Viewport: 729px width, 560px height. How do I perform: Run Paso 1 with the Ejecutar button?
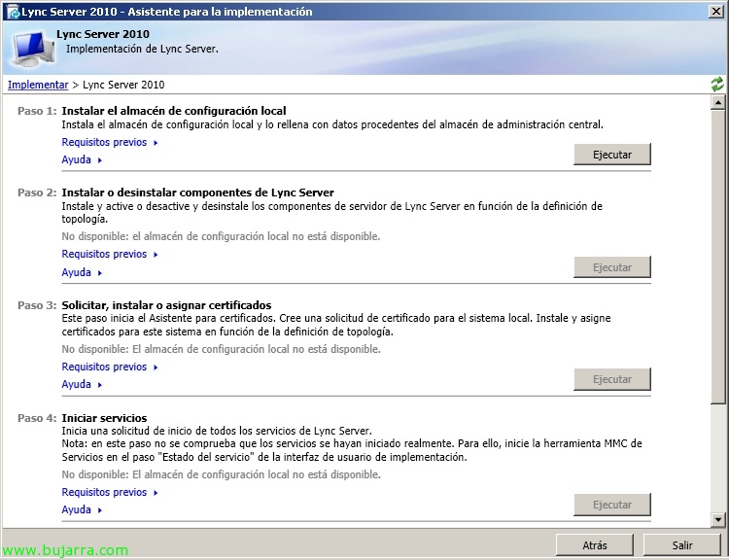point(611,155)
